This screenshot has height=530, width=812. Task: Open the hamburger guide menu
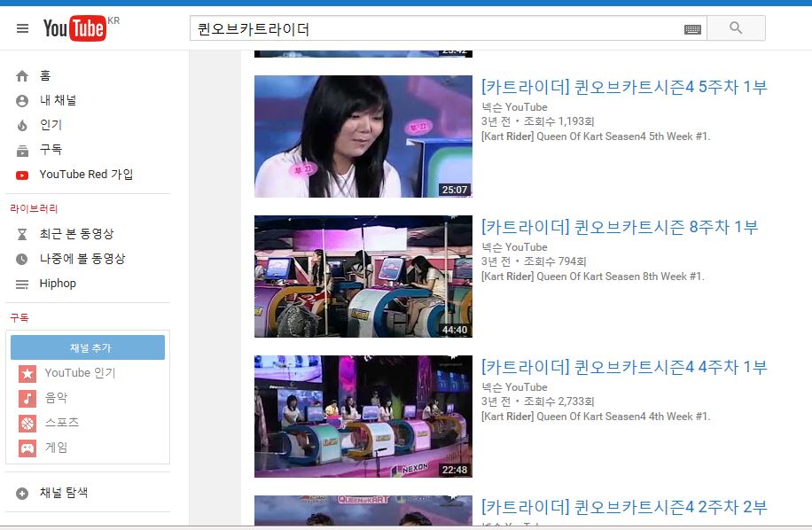[22, 28]
